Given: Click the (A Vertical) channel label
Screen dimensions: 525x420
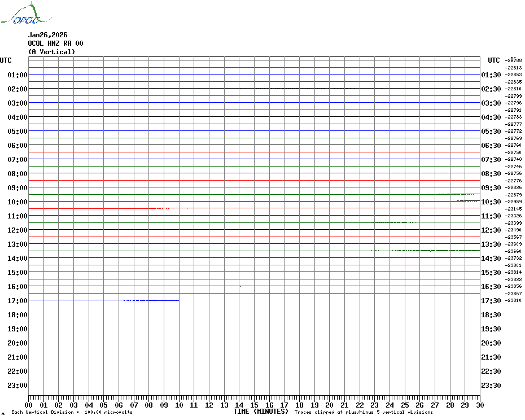Looking at the screenshot, I should [x=51, y=52].
